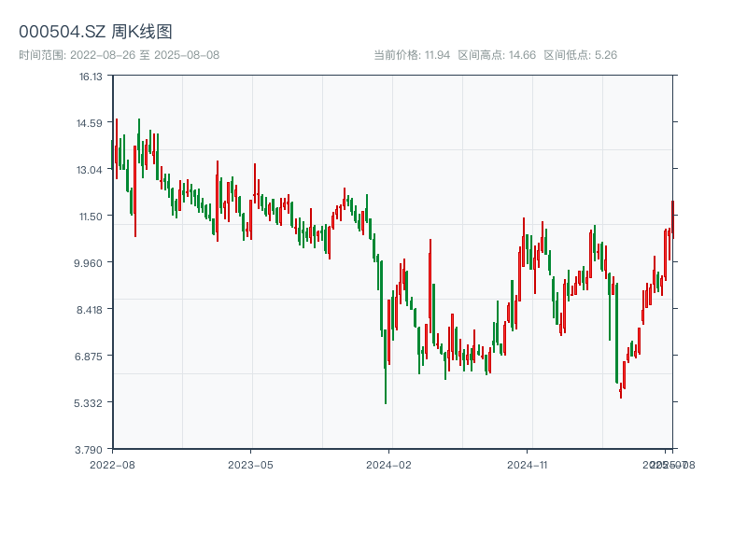Click the 2023-05 x-axis date label
747x560 pixels.
click(250, 464)
